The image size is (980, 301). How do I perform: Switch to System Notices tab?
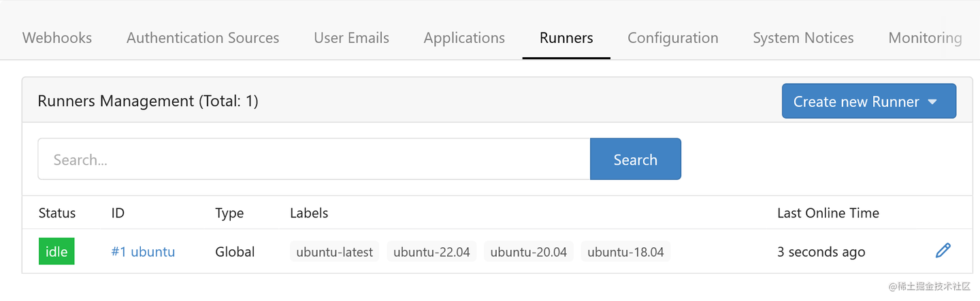803,38
